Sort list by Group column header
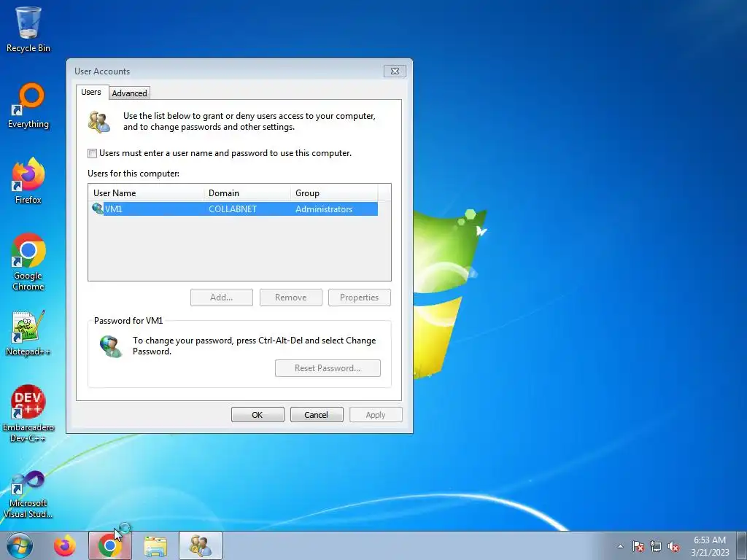The height and width of the screenshot is (560, 747). pos(334,192)
